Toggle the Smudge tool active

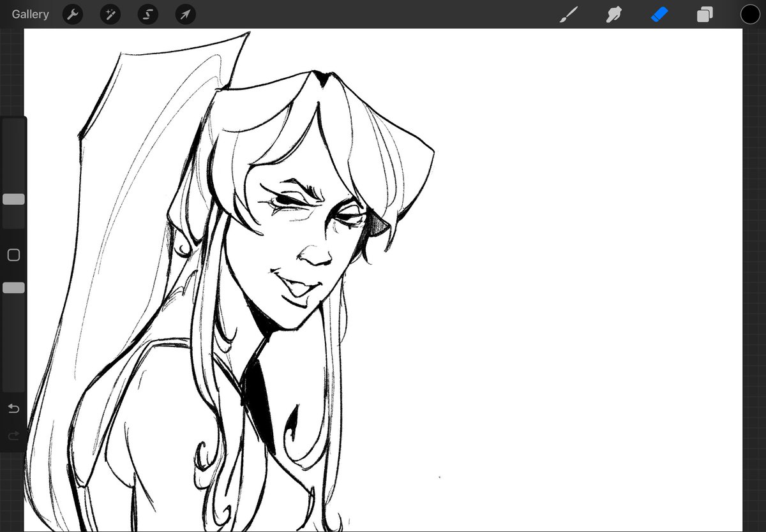click(613, 14)
